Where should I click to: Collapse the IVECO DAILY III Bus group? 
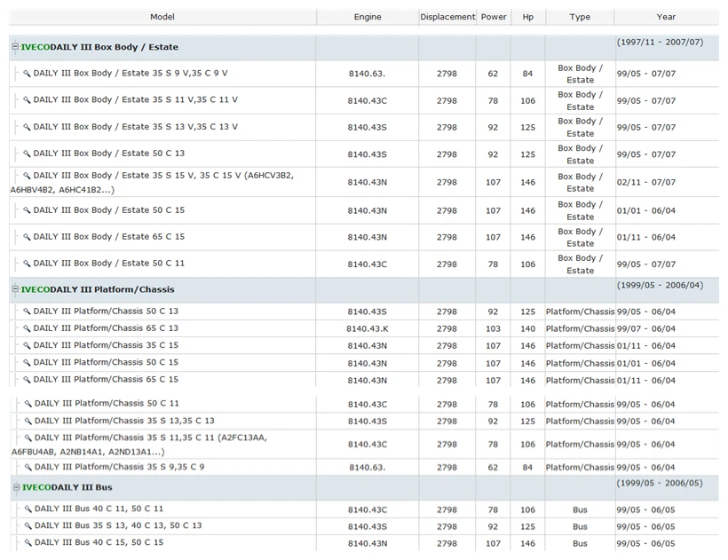tap(17, 486)
